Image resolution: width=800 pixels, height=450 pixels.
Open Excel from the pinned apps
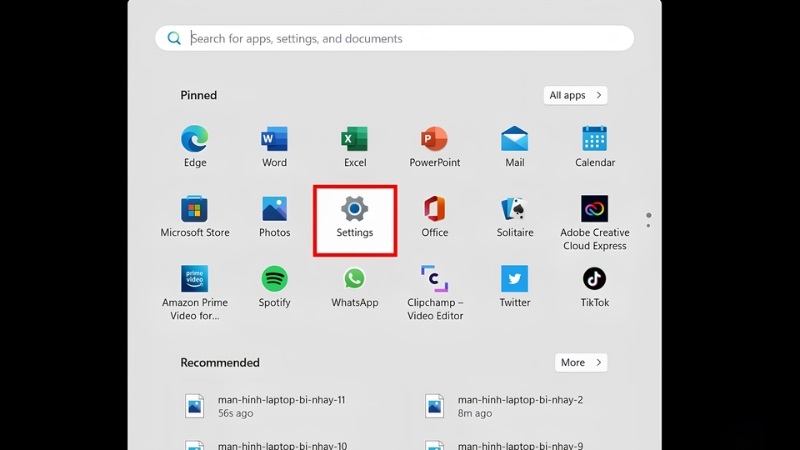(x=355, y=146)
